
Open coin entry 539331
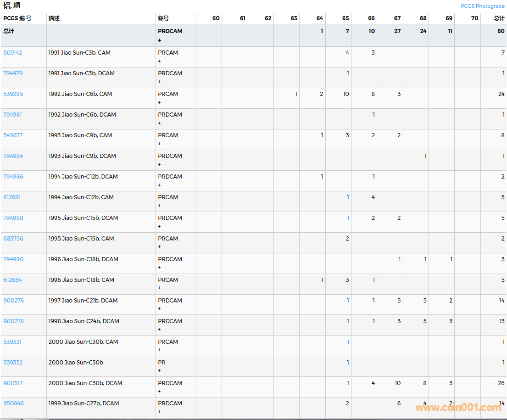12,342
